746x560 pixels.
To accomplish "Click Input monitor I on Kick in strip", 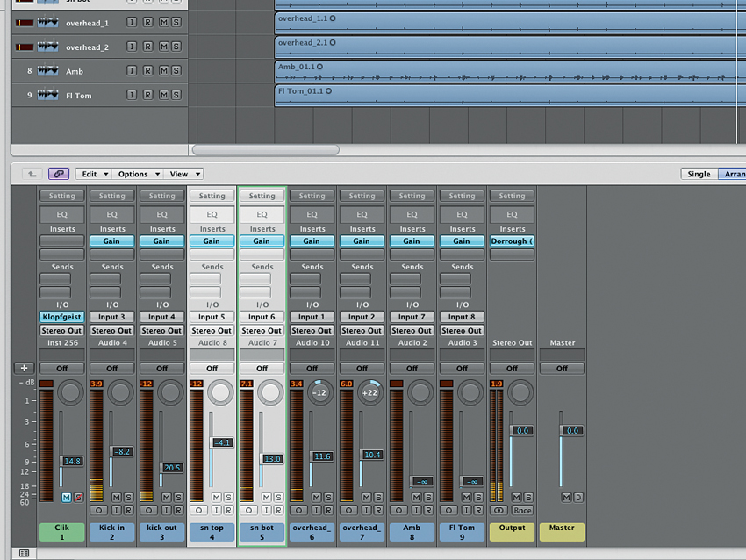I will (116, 510).
